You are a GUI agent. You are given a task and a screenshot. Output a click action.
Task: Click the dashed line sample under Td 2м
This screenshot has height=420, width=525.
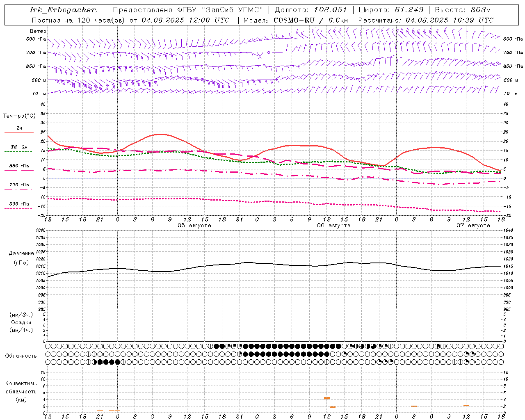[18, 152]
